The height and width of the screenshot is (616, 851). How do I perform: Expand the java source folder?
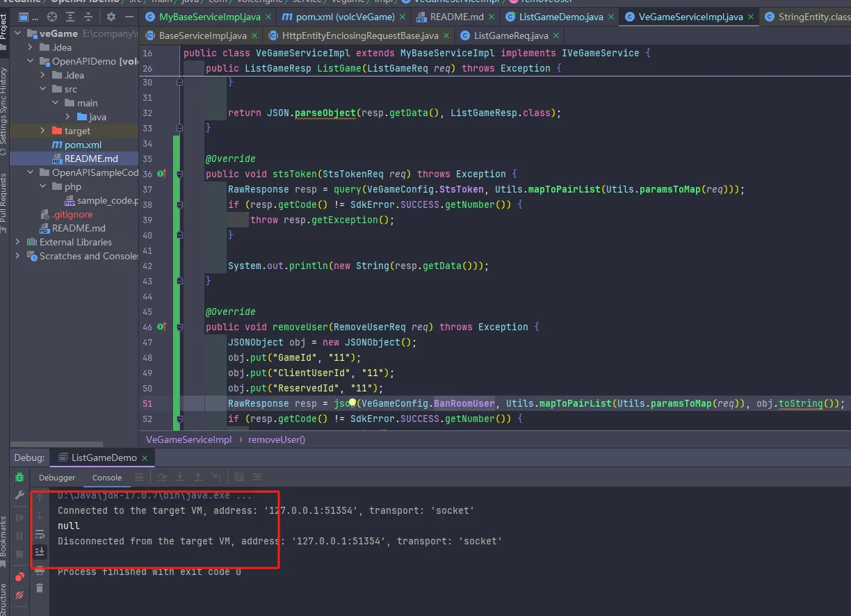click(x=68, y=117)
